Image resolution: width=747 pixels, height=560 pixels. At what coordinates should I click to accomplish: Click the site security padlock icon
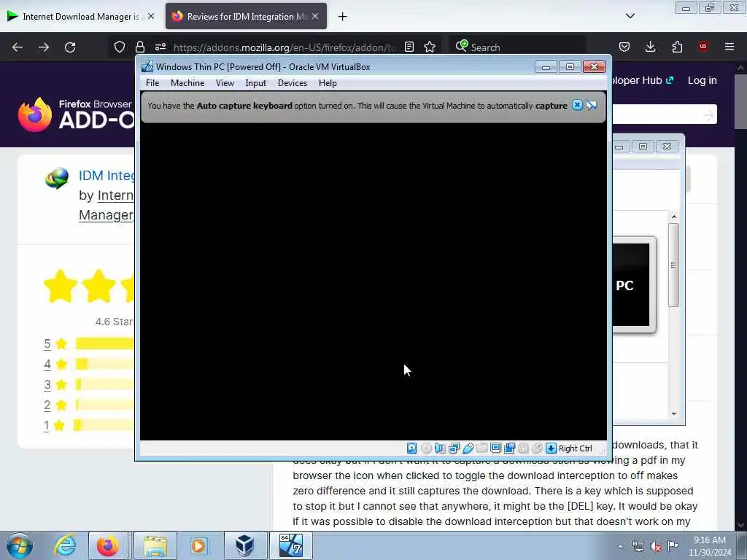pyautogui.click(x=139, y=47)
